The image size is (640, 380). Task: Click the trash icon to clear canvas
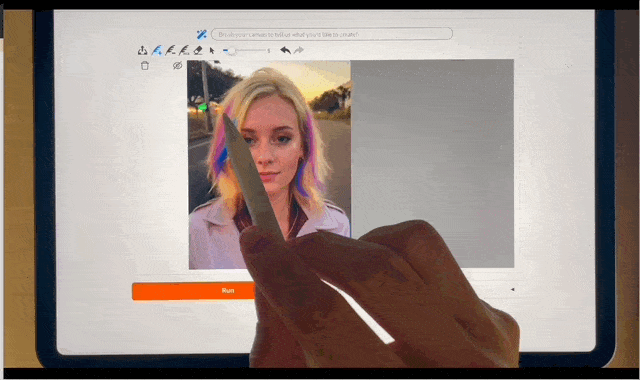pos(144,66)
